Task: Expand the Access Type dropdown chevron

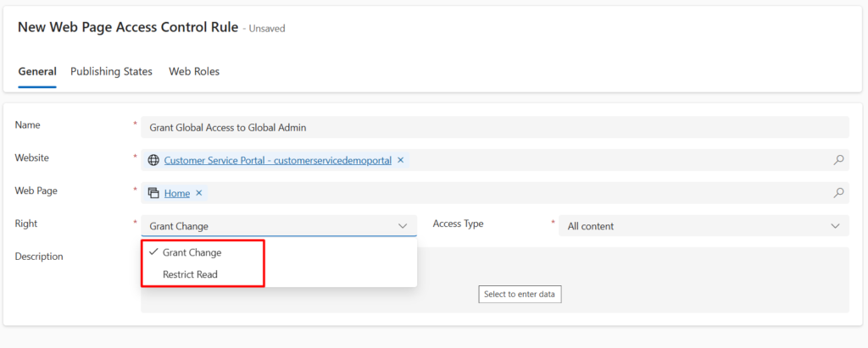Action: [x=835, y=226]
